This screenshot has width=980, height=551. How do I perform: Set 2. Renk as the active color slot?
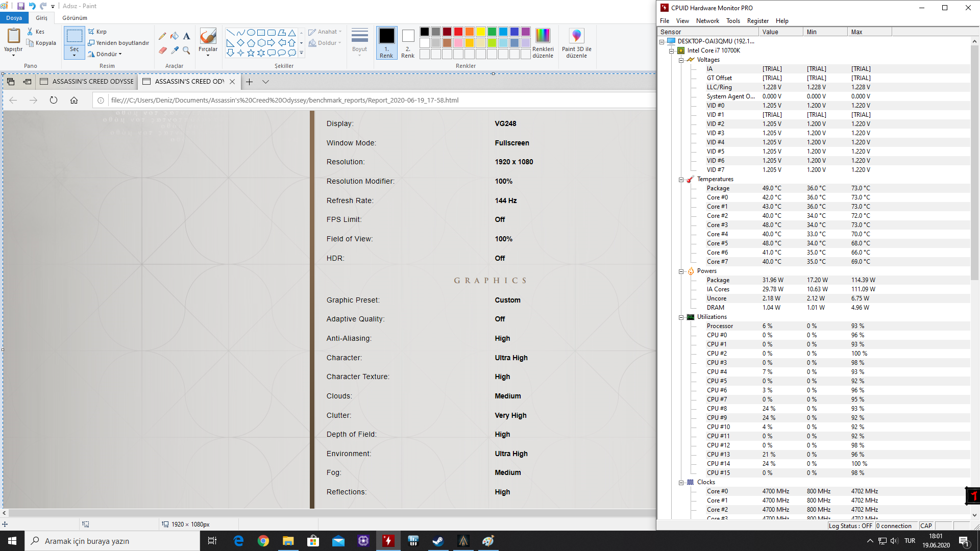click(x=408, y=43)
